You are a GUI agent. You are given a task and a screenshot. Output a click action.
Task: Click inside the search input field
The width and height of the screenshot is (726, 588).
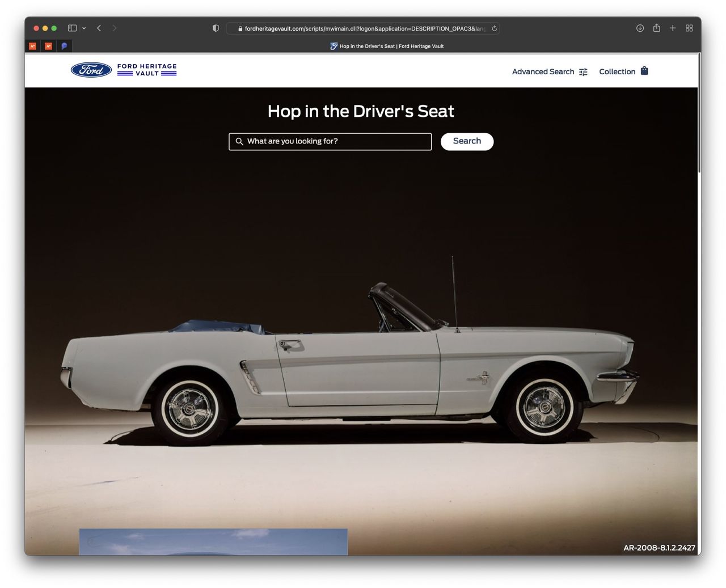tap(330, 141)
